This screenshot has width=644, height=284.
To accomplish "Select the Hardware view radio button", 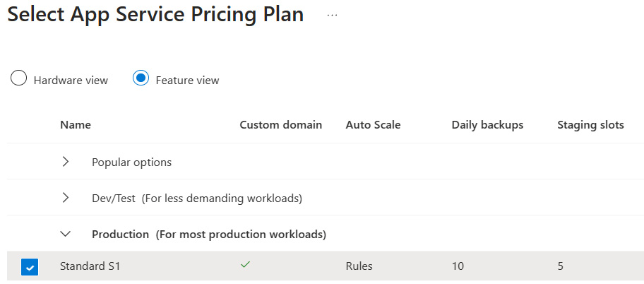I will 18,78.
